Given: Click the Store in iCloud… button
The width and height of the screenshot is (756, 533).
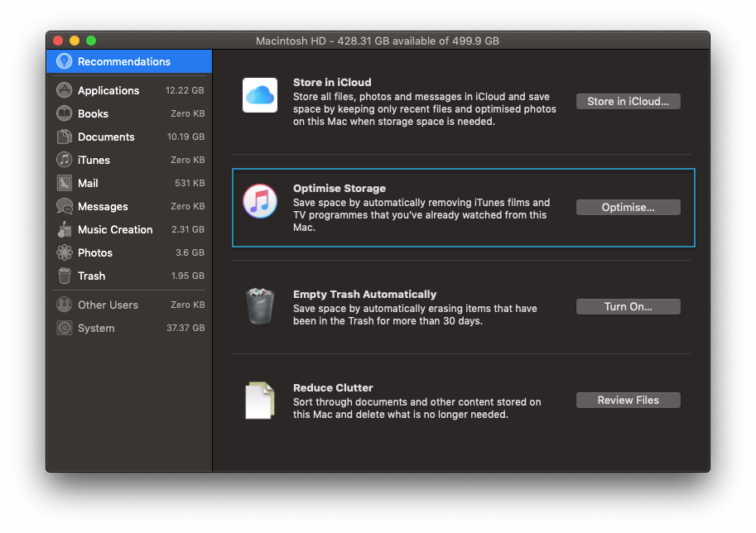Looking at the screenshot, I should click(x=628, y=101).
